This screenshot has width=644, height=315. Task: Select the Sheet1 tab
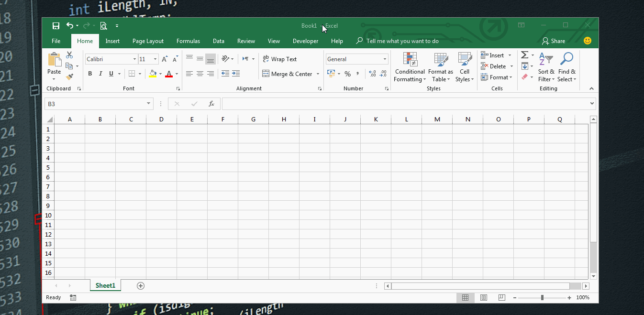pyautogui.click(x=105, y=286)
